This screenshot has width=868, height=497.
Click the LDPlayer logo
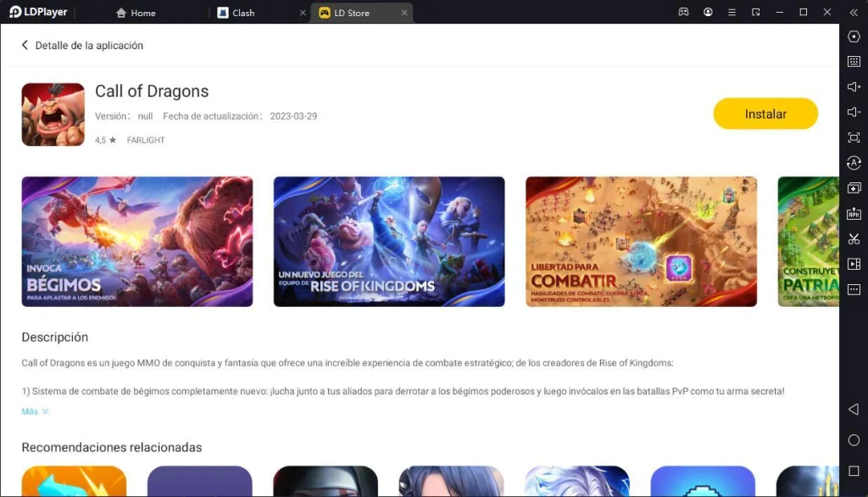tap(38, 12)
